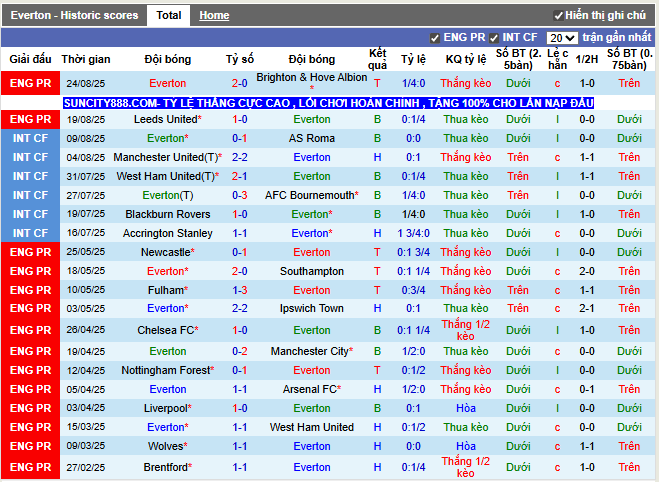Click Brentford team name
Screen dimensions: 659x482
coord(166,467)
